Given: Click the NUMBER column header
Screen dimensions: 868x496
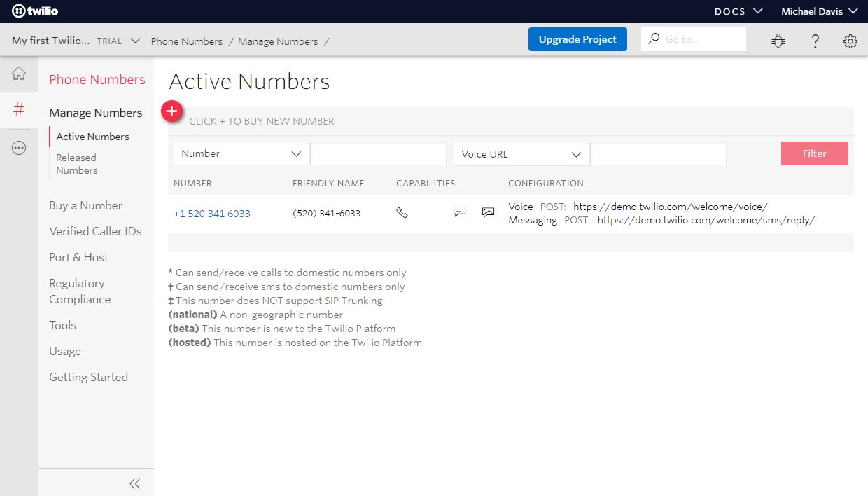Looking at the screenshot, I should click(192, 184).
